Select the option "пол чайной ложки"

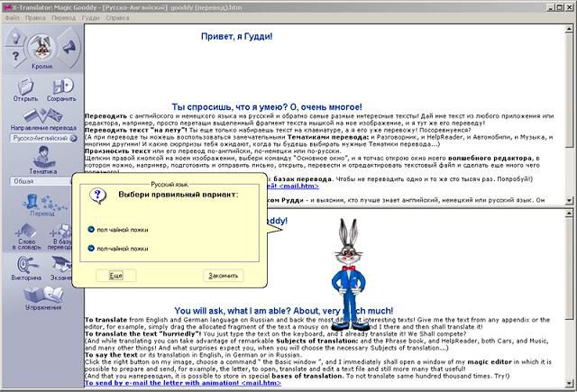click(x=91, y=229)
